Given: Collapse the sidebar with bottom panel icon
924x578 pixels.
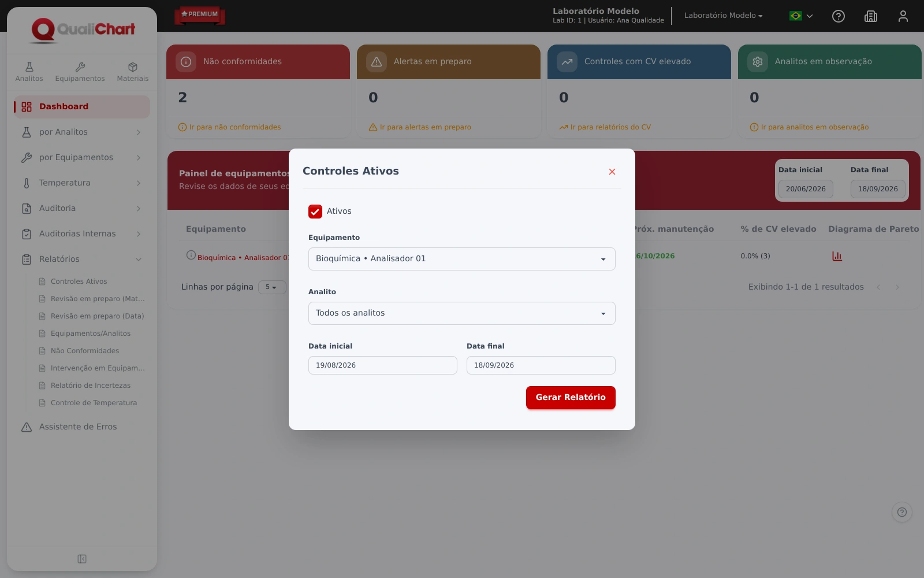Looking at the screenshot, I should point(82,559).
